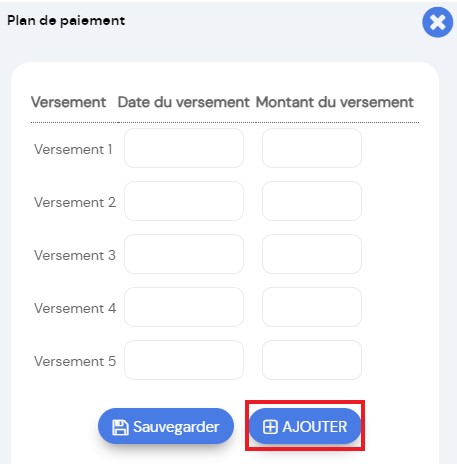Screen dimensions: 457x464
Task: Click the Montant du versement column header
Action: [x=335, y=102]
